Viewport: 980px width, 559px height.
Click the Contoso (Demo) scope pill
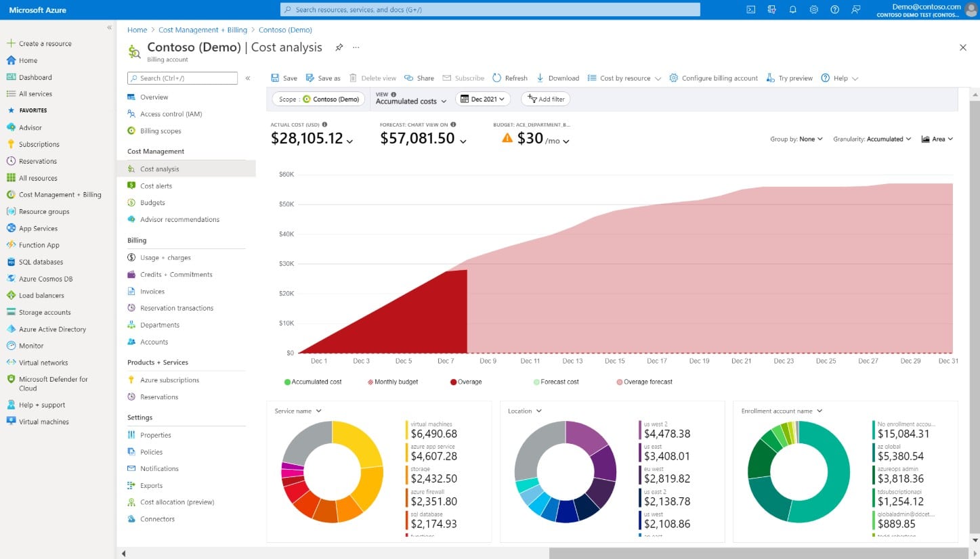click(318, 99)
